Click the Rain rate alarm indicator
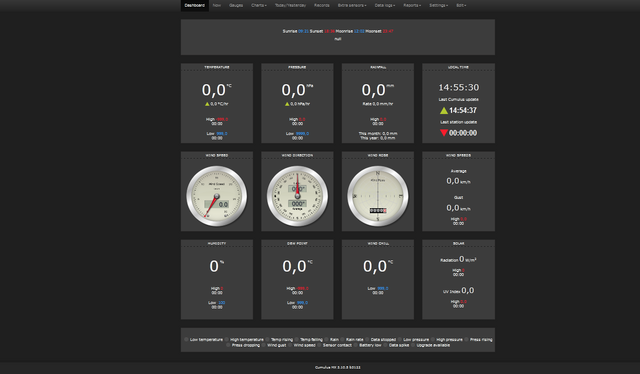The width and height of the screenshot is (640, 374). [x=342, y=339]
